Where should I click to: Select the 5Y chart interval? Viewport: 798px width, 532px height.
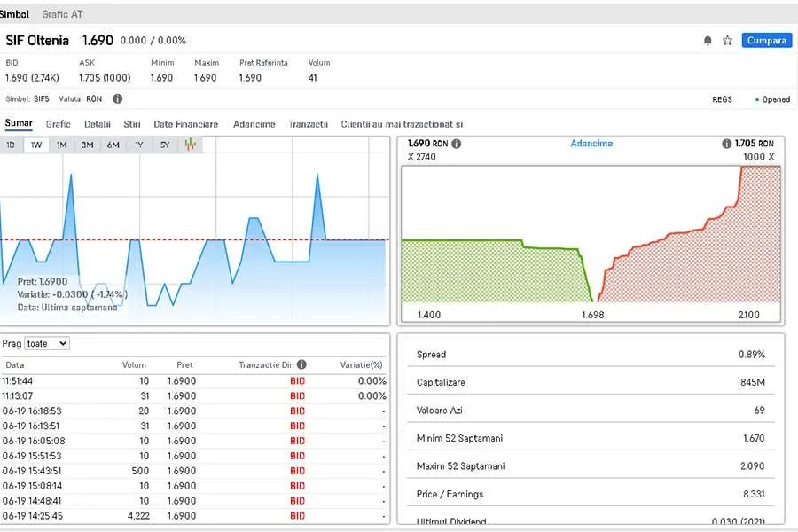(x=165, y=145)
